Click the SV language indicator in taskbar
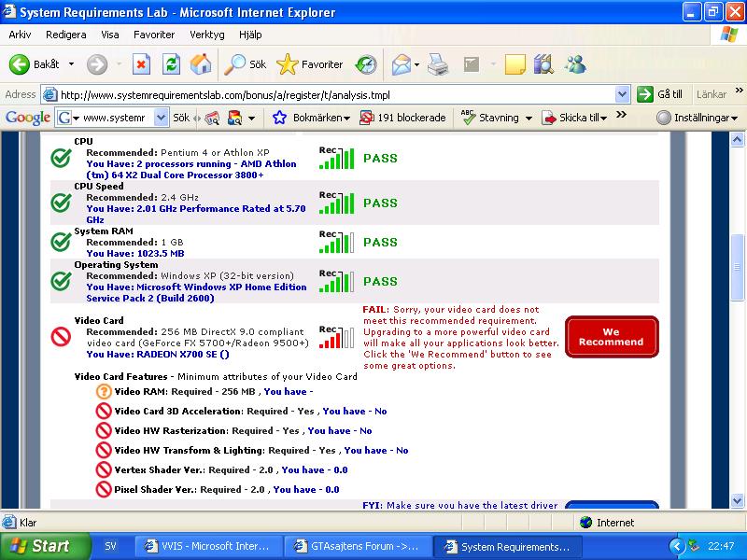Viewport: 747px width, 560px height. pyautogui.click(x=110, y=546)
